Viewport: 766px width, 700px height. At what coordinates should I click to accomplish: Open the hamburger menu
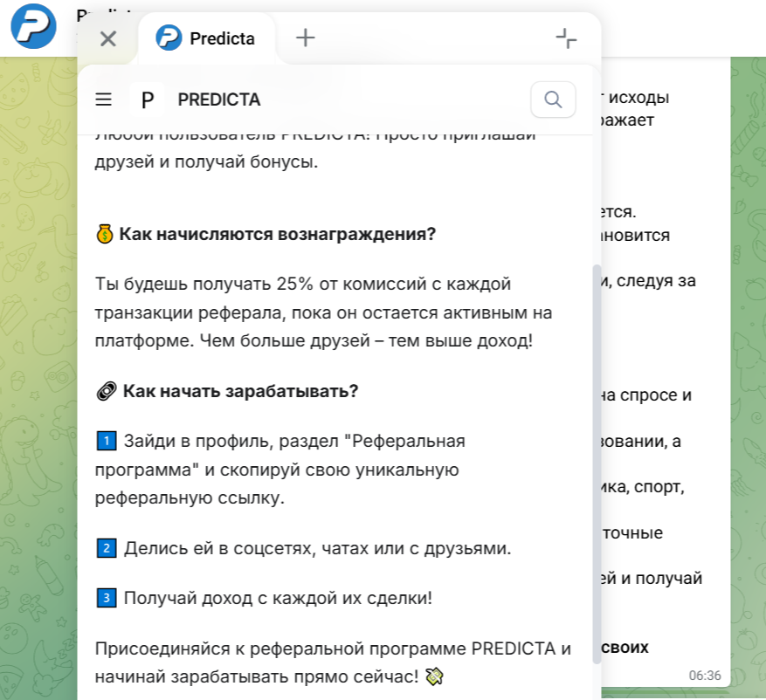tap(104, 100)
